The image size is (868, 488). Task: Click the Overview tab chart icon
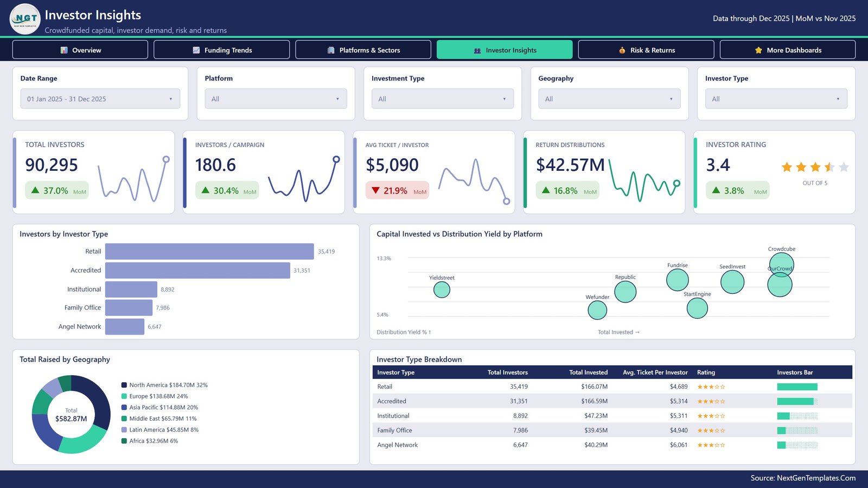[x=64, y=50]
